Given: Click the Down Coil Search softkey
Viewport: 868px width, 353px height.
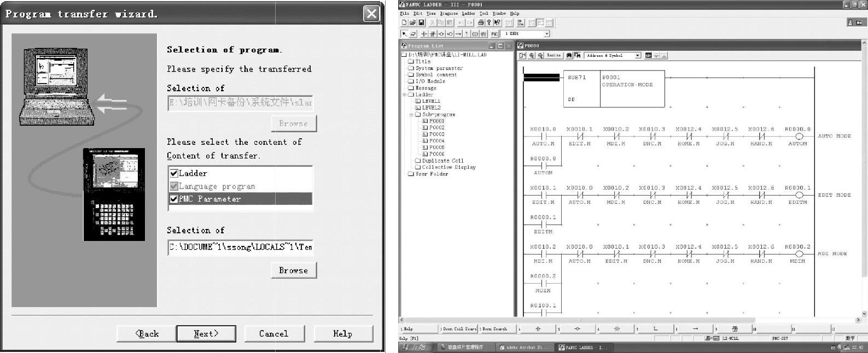Looking at the screenshot, I should coord(458,328).
